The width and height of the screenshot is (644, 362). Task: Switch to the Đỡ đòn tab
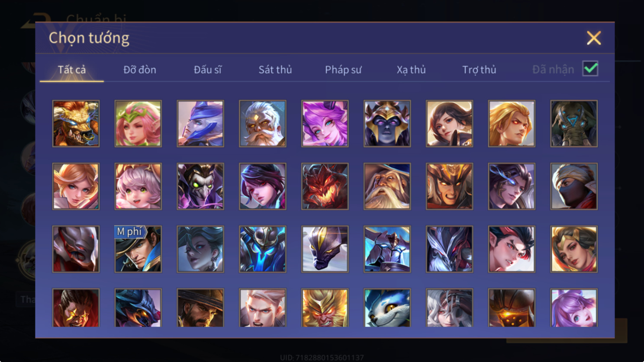click(140, 70)
